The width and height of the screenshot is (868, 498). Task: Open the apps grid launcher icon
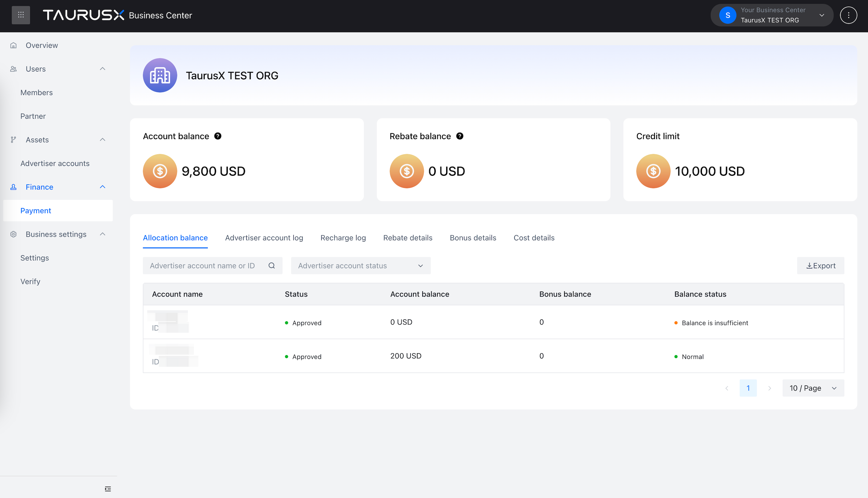21,15
